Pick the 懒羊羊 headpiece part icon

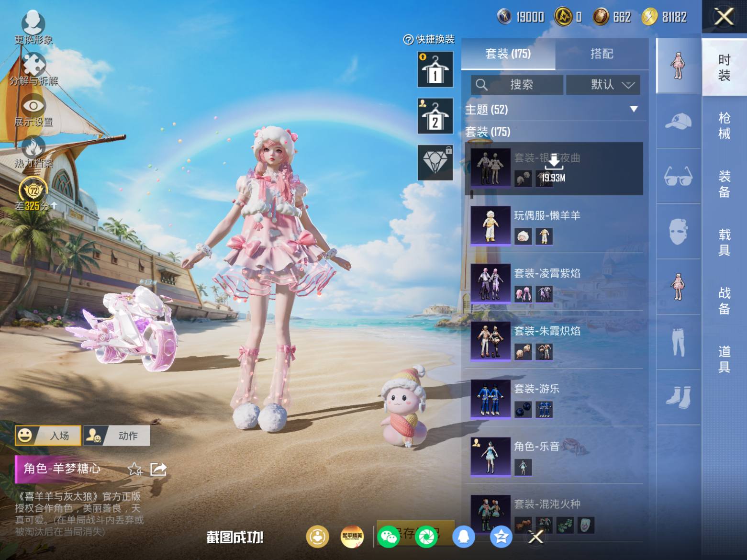pos(523,236)
